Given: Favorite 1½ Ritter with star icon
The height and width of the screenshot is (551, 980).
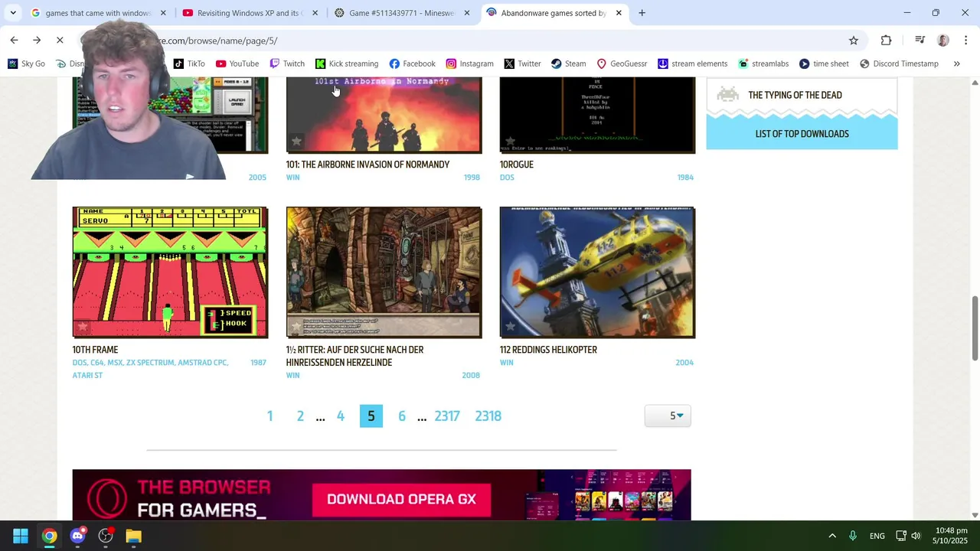Looking at the screenshot, I should coord(296,328).
